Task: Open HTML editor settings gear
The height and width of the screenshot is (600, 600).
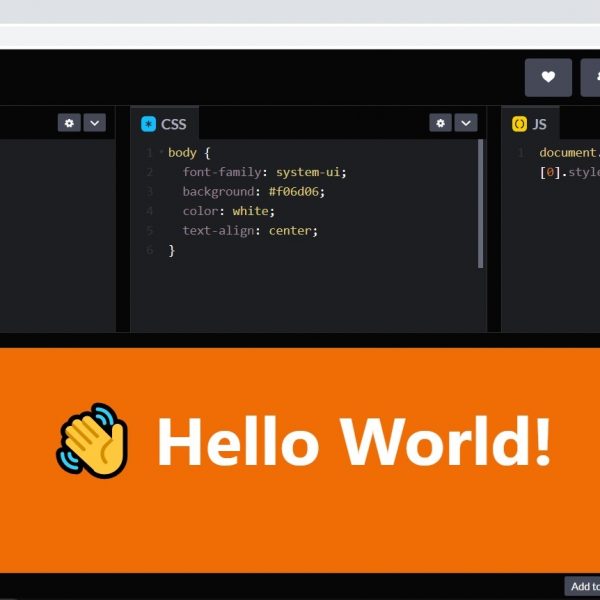Action: click(x=69, y=123)
